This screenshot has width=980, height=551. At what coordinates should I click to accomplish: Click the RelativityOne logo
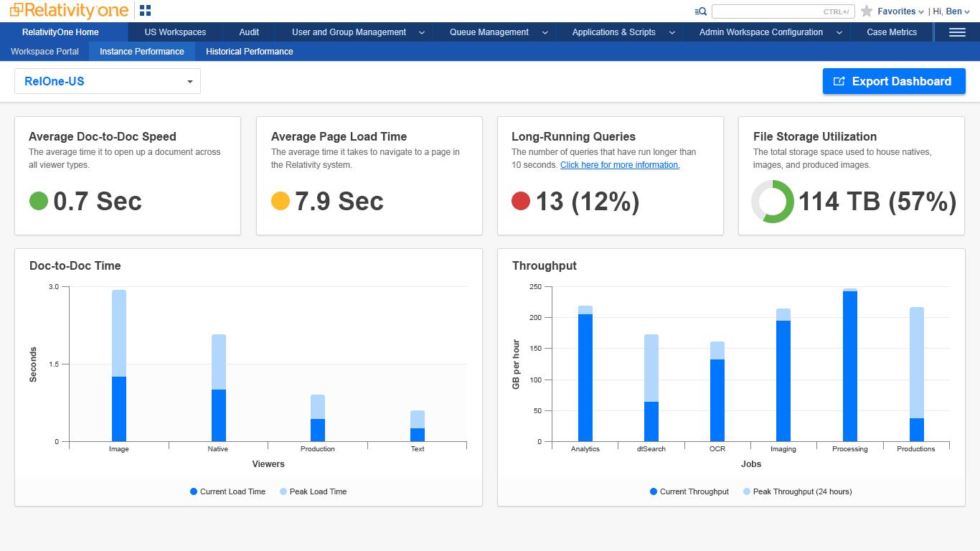[x=69, y=11]
